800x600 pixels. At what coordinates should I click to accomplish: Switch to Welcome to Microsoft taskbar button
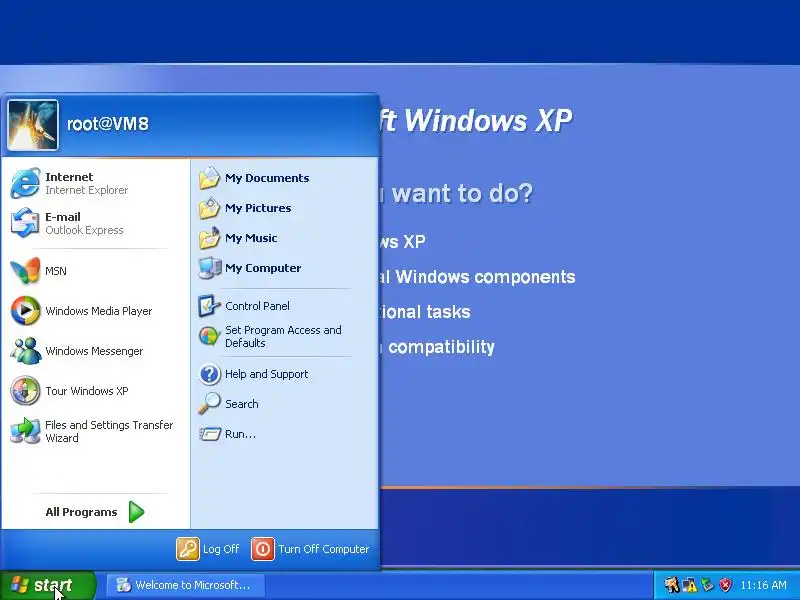coord(186,585)
